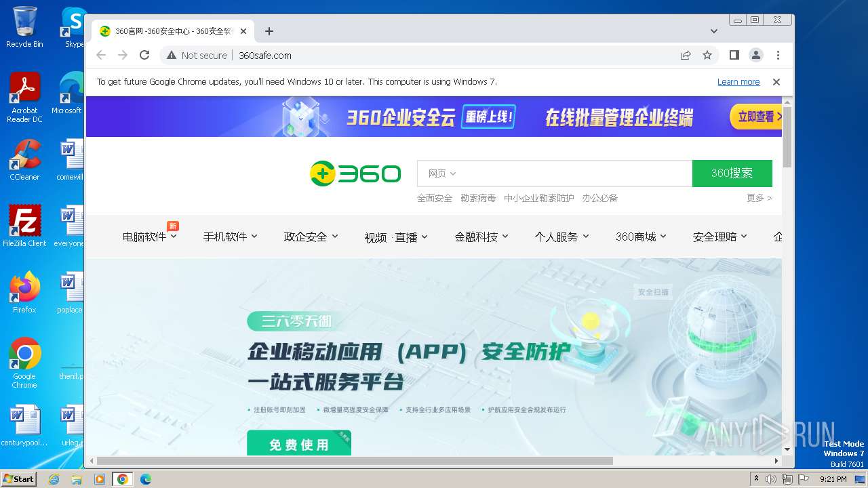868x488 pixels.
Task: Show hidden system tray icons
Action: (x=756, y=479)
